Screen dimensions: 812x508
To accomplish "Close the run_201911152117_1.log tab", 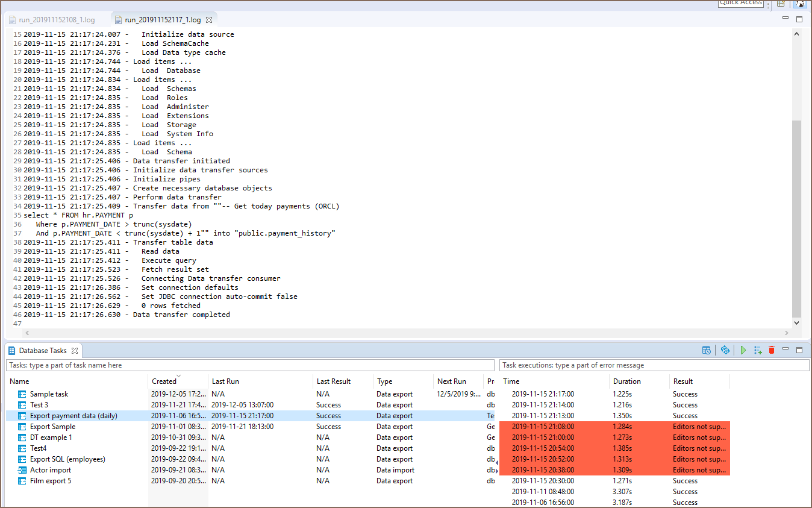I will pyautogui.click(x=209, y=20).
